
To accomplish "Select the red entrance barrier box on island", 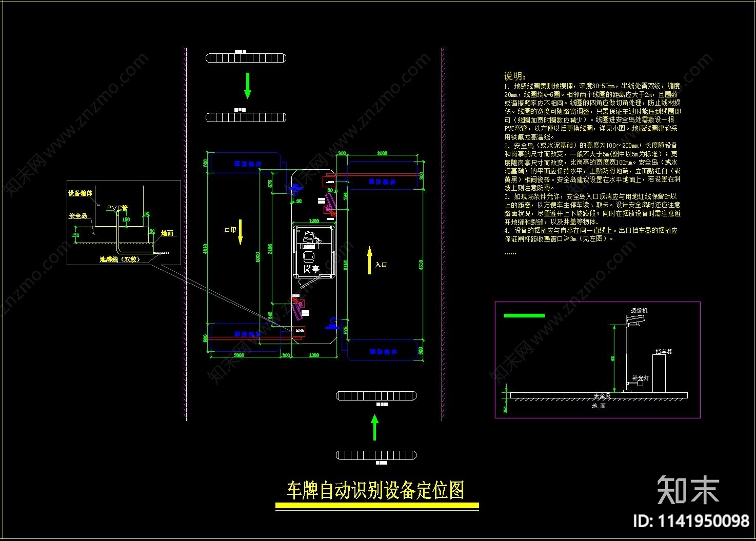I will pyautogui.click(x=328, y=181).
